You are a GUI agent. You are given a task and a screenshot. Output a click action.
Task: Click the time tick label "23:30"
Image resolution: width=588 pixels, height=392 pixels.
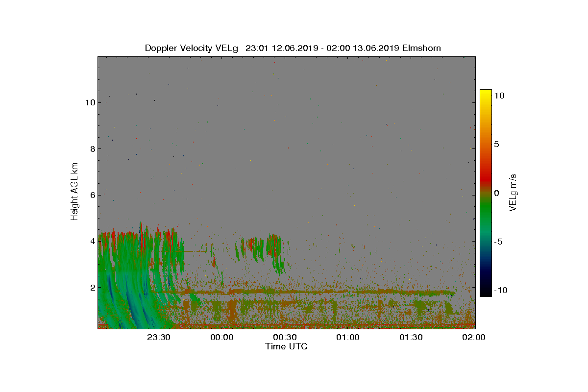point(159,337)
